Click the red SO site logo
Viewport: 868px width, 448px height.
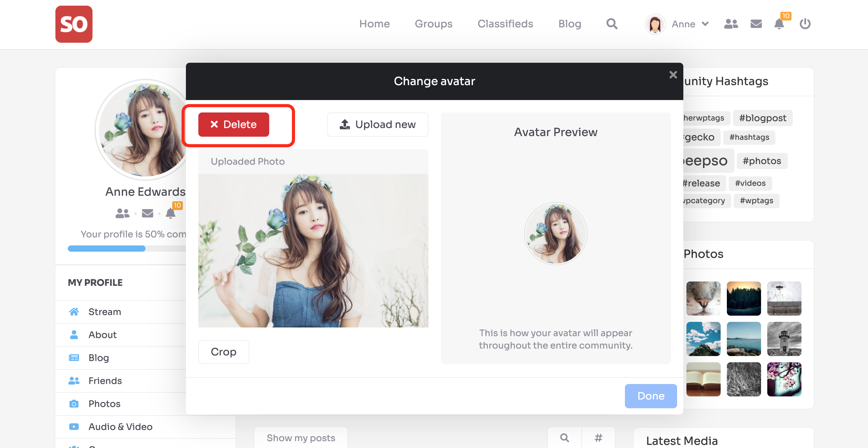pyautogui.click(x=74, y=24)
